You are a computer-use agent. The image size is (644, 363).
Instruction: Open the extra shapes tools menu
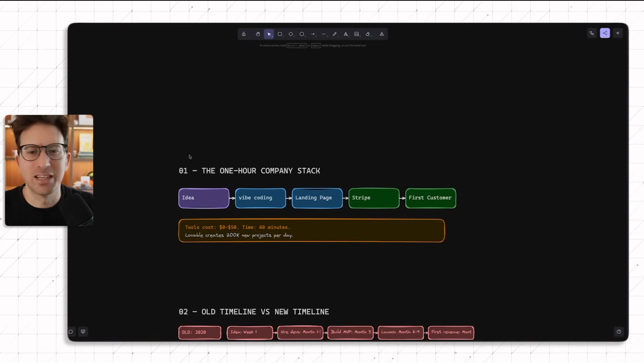(x=382, y=34)
